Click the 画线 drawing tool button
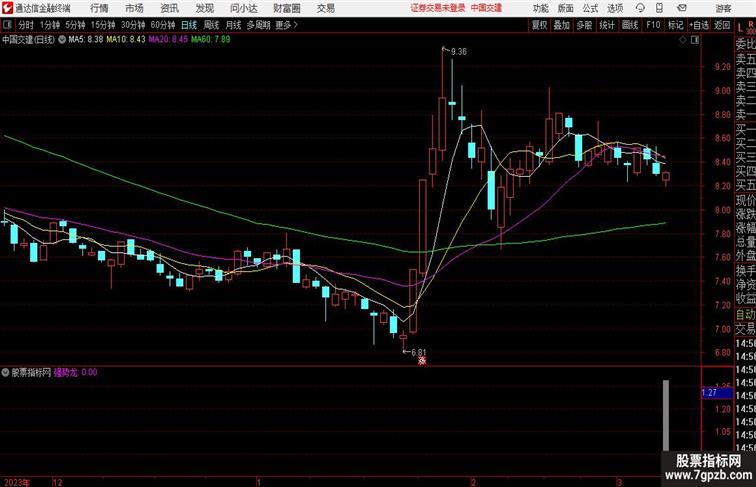Viewport: 756px width, 487px height. tap(630, 25)
